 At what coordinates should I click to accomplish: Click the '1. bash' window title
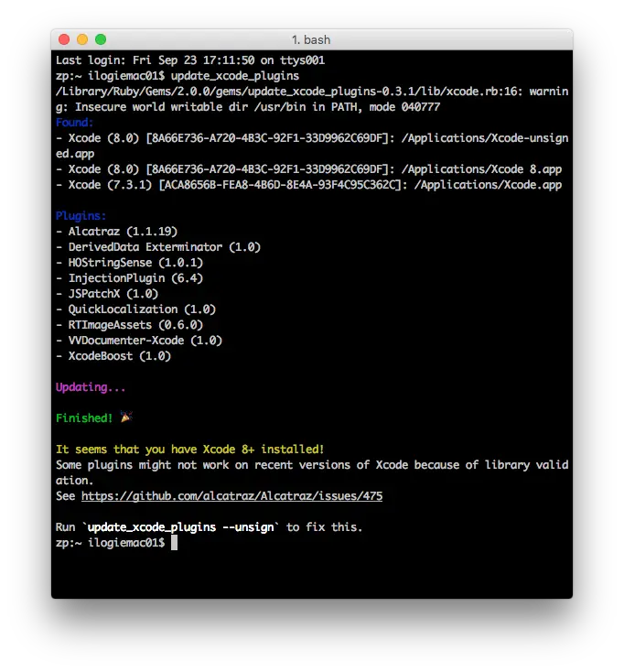tap(311, 40)
